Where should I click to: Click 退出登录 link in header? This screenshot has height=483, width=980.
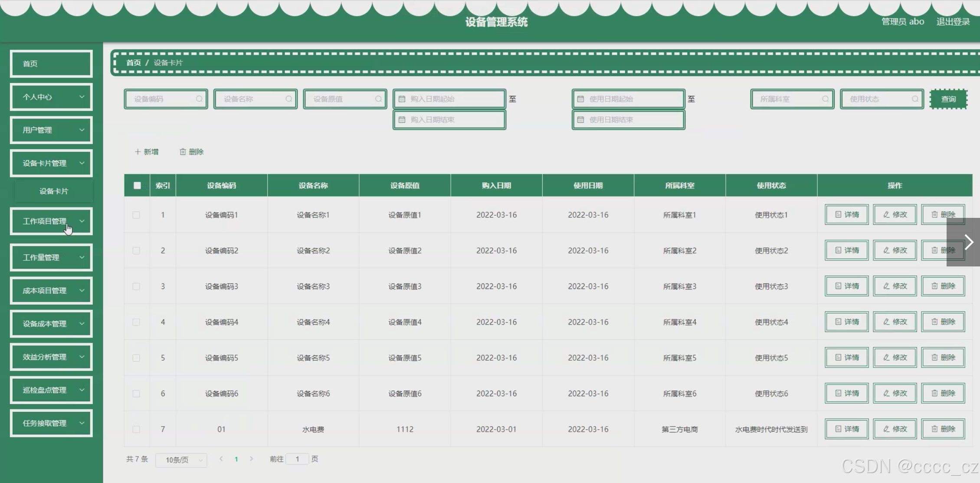pyautogui.click(x=953, y=22)
